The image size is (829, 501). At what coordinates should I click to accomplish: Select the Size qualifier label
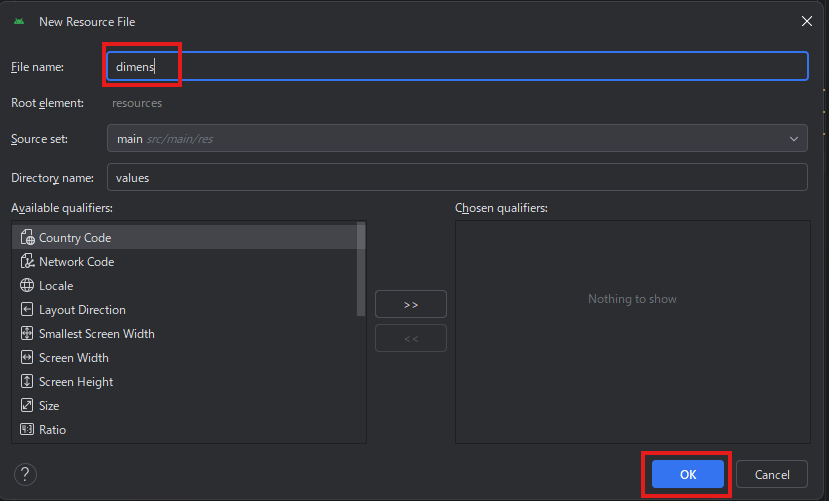pos(49,406)
